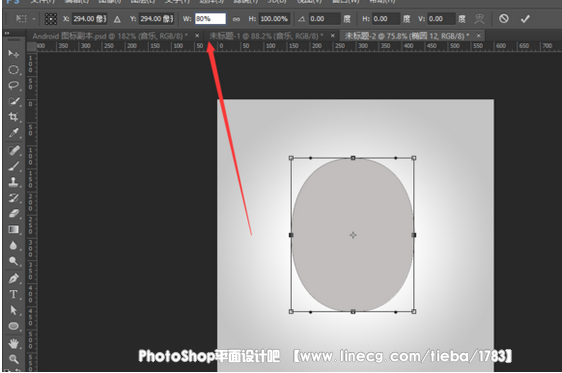The width and height of the screenshot is (562, 373).
Task: Click the X position field
Action: [x=90, y=19]
